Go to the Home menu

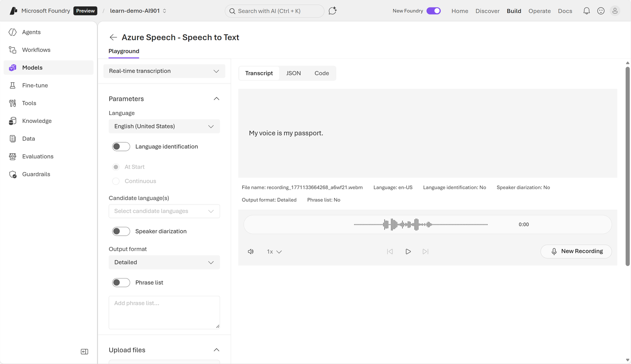pyautogui.click(x=460, y=11)
